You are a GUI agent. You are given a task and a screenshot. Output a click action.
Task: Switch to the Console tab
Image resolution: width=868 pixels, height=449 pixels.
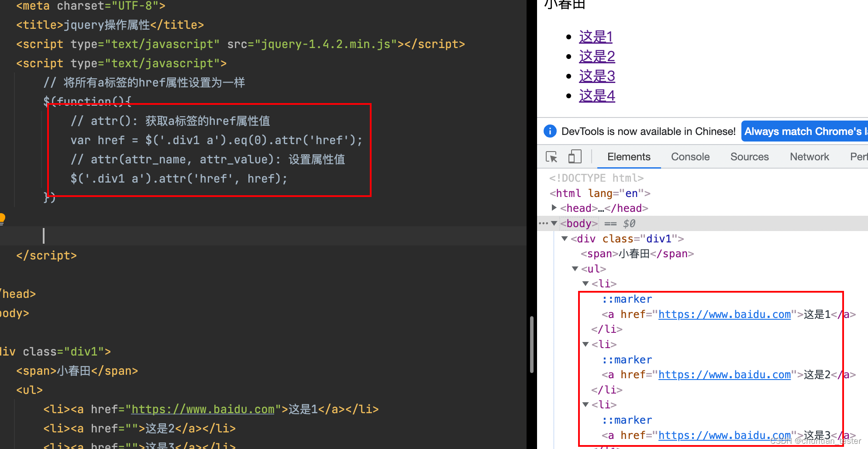click(690, 157)
